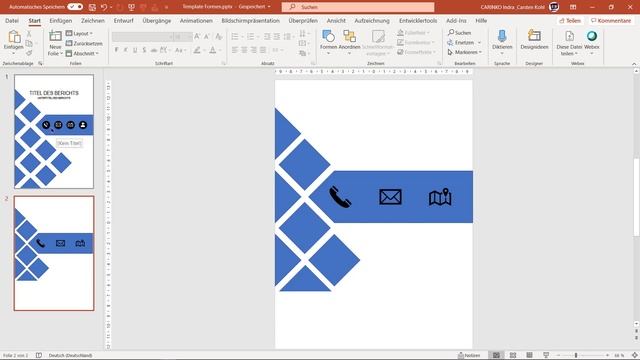Open the Anordnen arrange menu

(349, 42)
